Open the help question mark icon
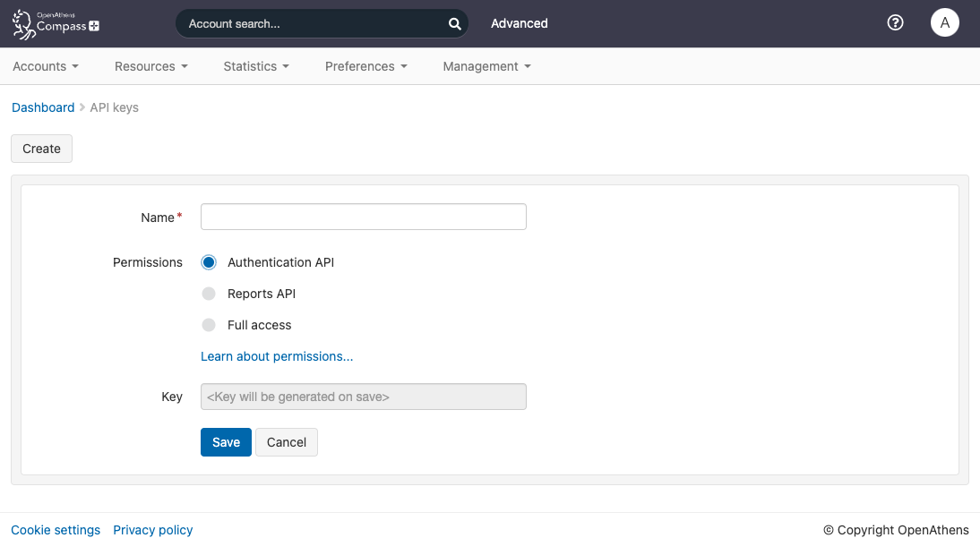This screenshot has height=555, width=980. pyautogui.click(x=895, y=22)
